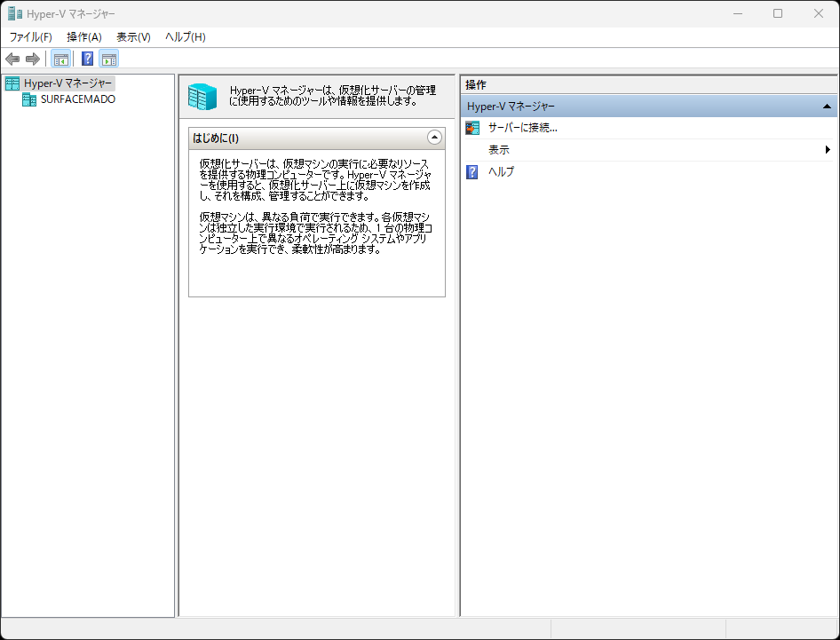Click the help icon beside ヘルプ in 操作 pane
Viewport: 840px width, 640px height.
(472, 171)
